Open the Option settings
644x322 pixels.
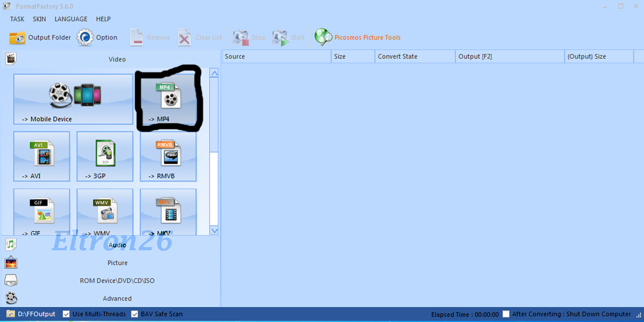tap(97, 38)
